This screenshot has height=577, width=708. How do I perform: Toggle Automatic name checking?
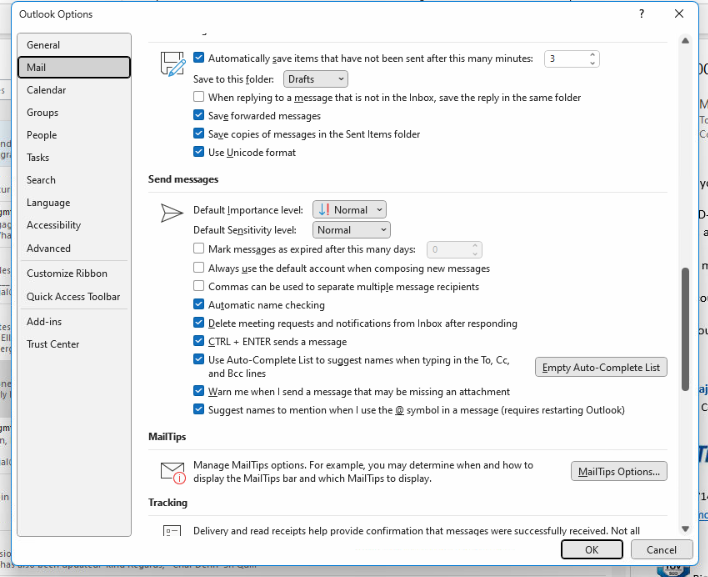(199, 304)
